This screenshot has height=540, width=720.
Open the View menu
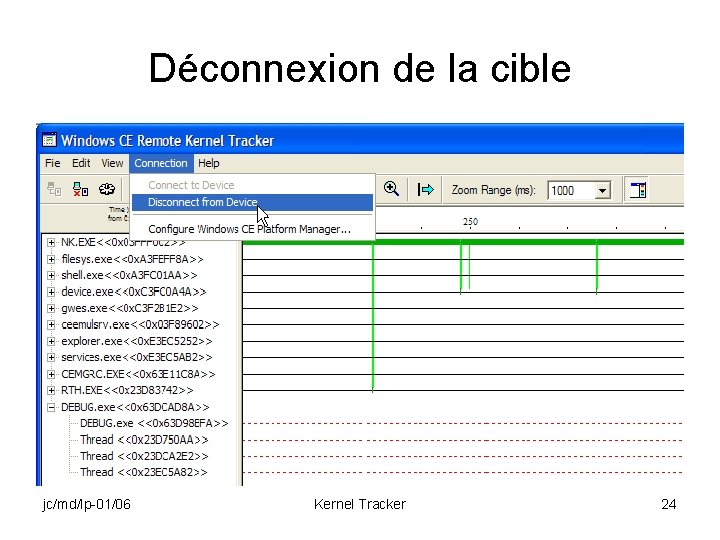tap(112, 163)
